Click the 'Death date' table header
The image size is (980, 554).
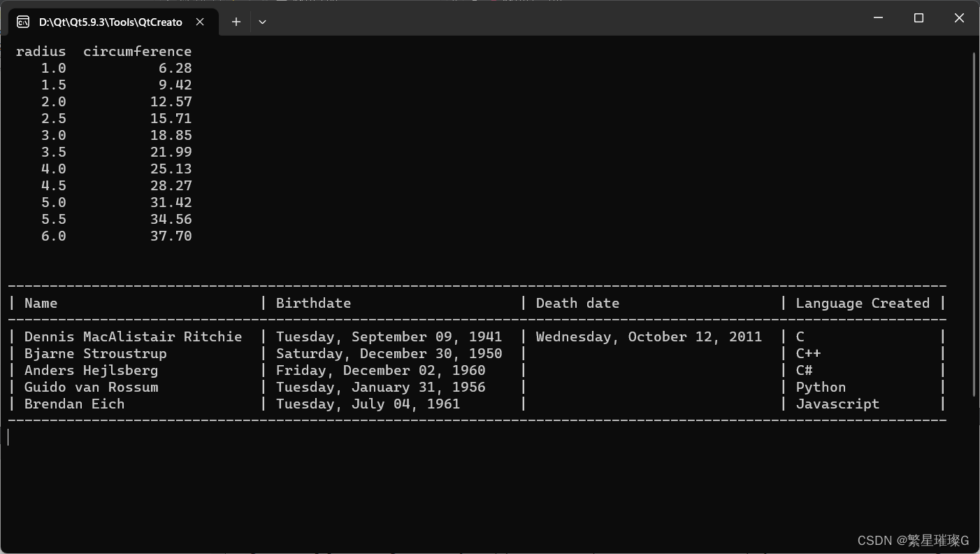click(577, 303)
